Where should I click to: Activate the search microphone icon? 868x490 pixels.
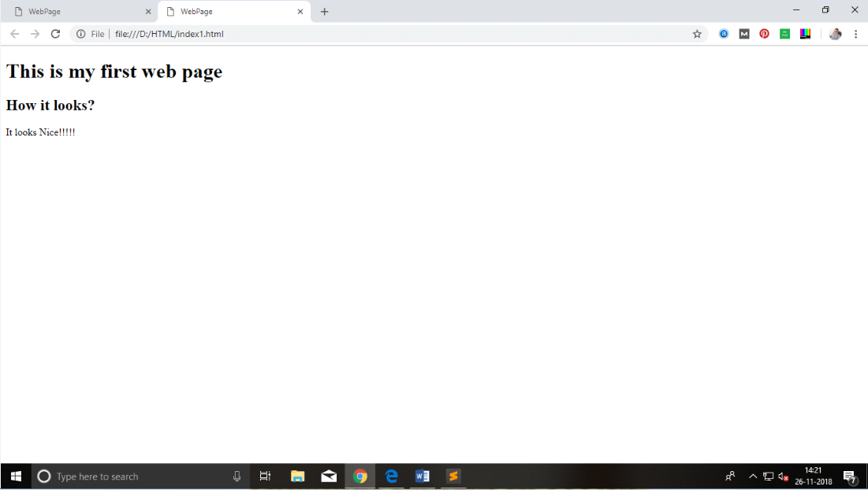tap(237, 476)
